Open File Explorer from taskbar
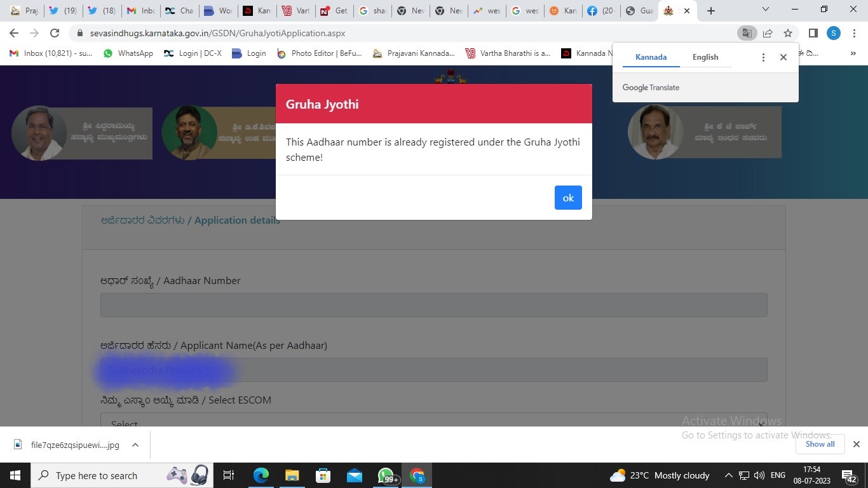 coord(292,475)
